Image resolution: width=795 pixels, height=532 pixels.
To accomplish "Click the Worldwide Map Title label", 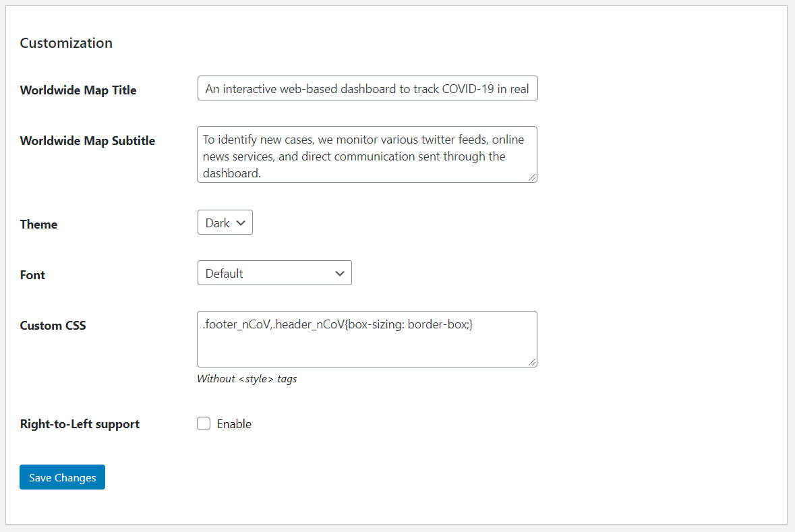I will pos(78,90).
